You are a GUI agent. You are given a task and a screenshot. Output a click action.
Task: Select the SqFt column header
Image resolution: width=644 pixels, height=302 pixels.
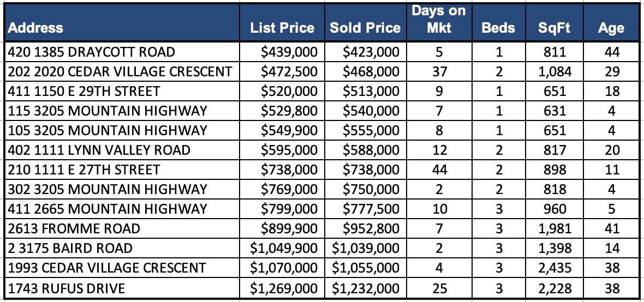pos(554,28)
